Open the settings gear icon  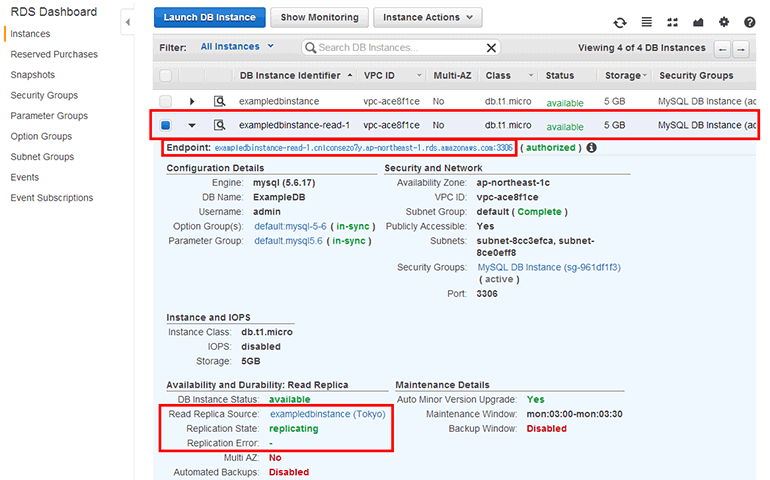pos(724,22)
